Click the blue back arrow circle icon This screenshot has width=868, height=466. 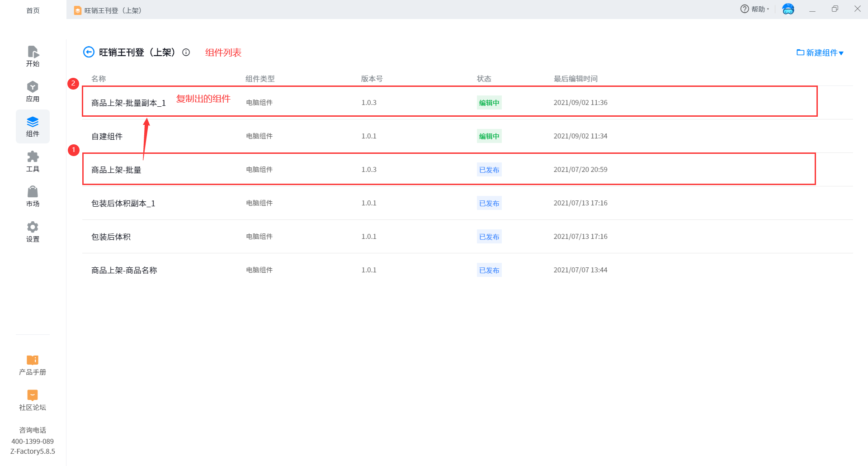89,52
